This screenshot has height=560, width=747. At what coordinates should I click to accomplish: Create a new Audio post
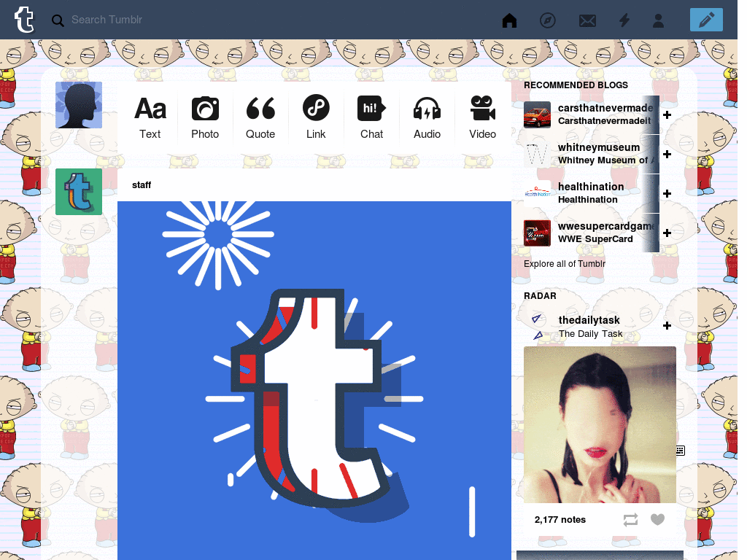427,117
